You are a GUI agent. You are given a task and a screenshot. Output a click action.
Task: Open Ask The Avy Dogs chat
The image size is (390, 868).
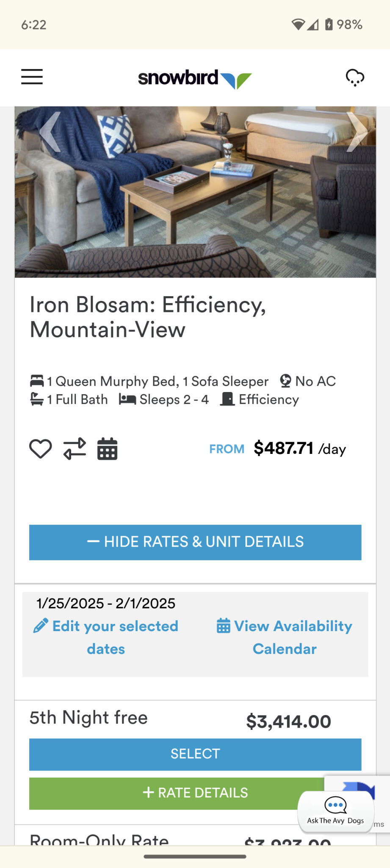(336, 811)
